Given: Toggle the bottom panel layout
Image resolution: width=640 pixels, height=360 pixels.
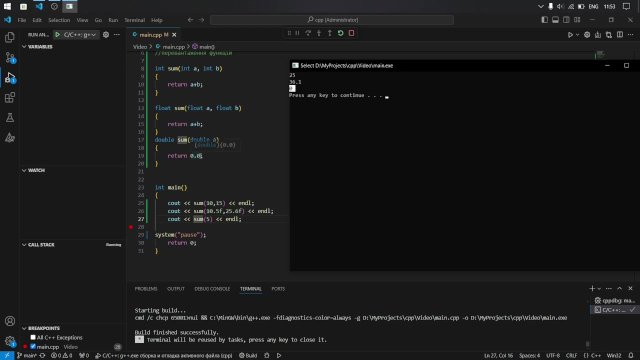Looking at the screenshot, I should click(x=556, y=20).
